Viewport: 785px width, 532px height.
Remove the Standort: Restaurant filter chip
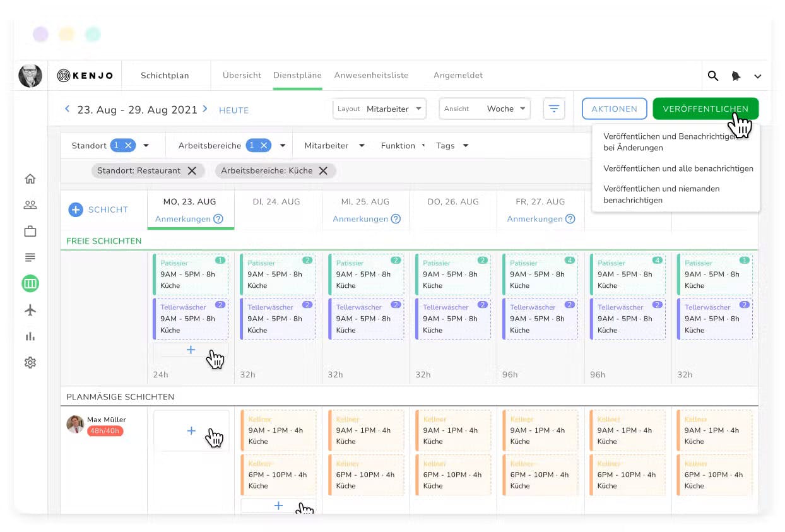(x=192, y=170)
